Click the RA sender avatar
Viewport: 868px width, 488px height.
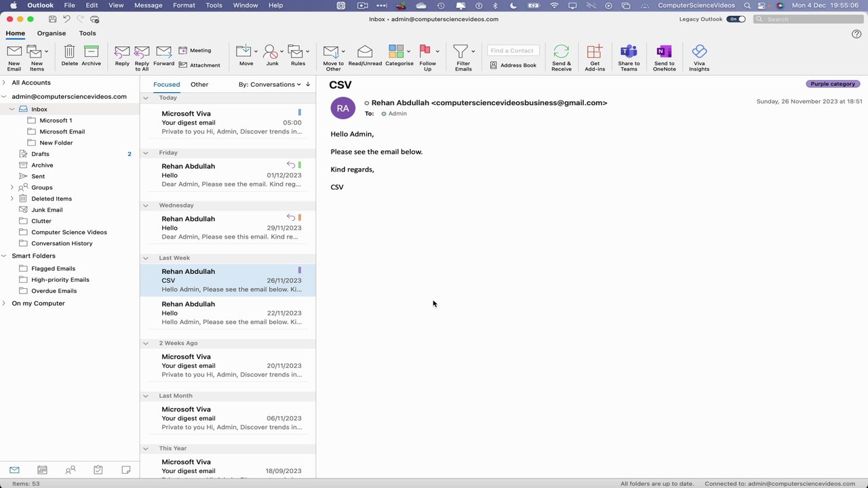point(342,108)
